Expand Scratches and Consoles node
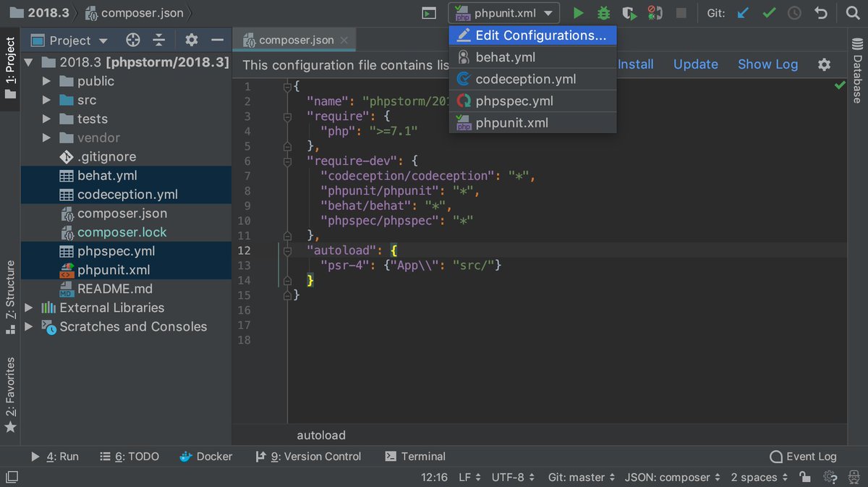Screen dimensions: 868x487 (x=30, y=326)
